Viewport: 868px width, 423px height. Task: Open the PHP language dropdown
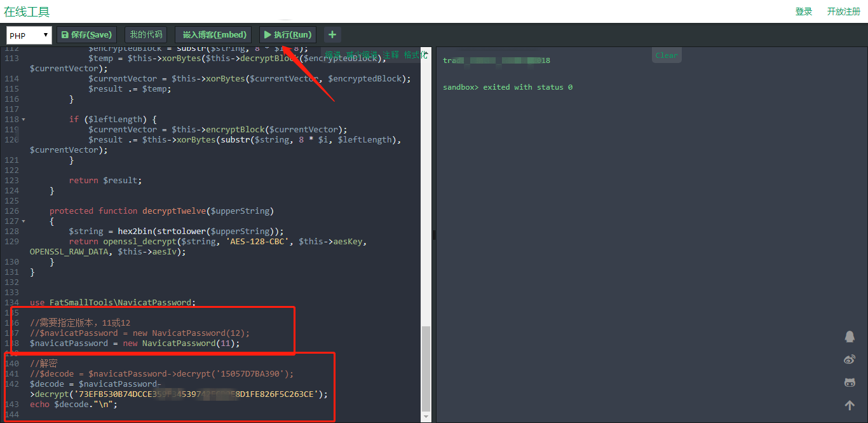[x=29, y=36]
